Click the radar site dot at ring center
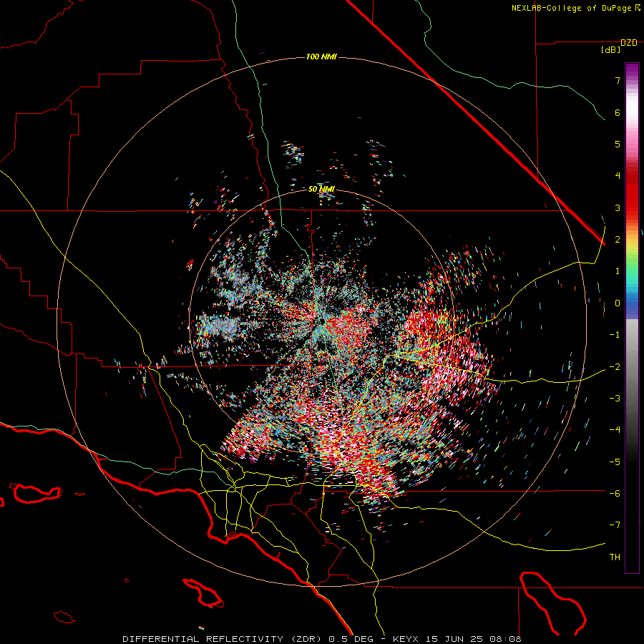Image resolution: width=644 pixels, height=644 pixels. (321, 321)
